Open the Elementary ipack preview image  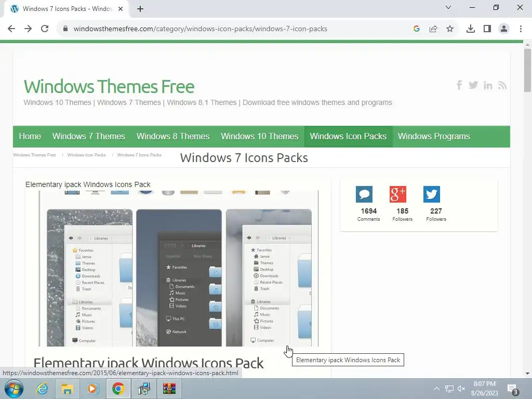pos(179,269)
